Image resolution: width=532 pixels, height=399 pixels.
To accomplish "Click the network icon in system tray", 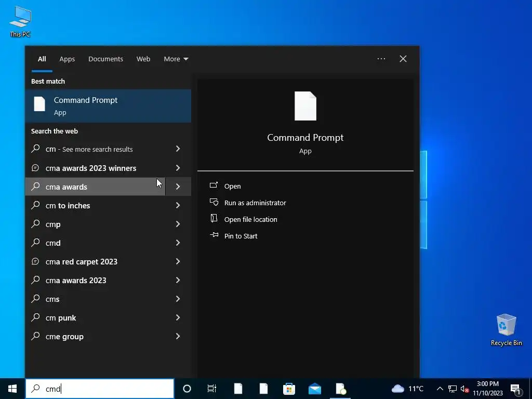I will click(x=453, y=389).
